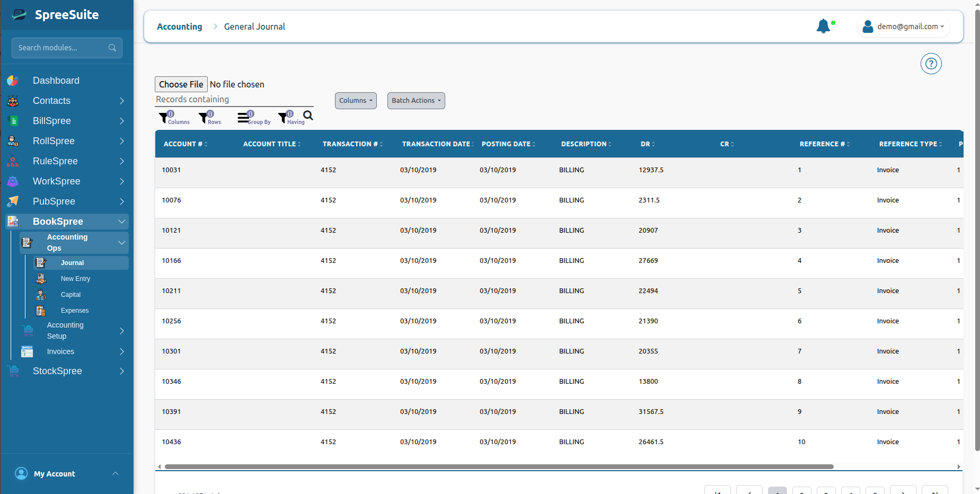This screenshot has height=494, width=980.
Task: Expand the My Account chevron
Action: tap(116, 473)
